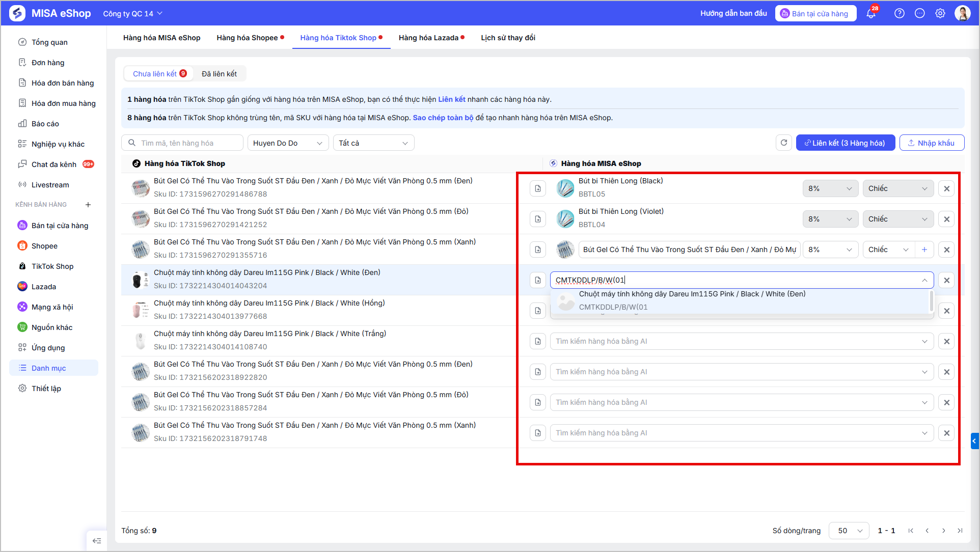Select the Chưa liên kết filter tab

click(159, 74)
